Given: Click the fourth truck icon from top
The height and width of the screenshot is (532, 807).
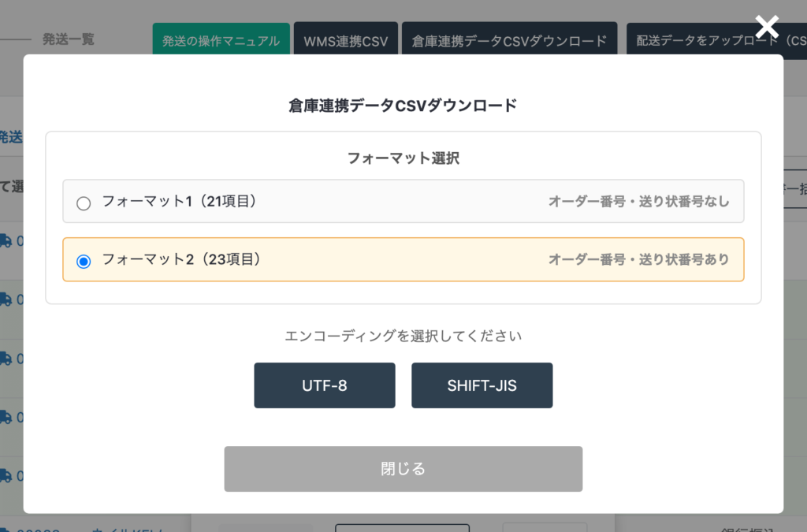Looking at the screenshot, I should click(x=6, y=417).
